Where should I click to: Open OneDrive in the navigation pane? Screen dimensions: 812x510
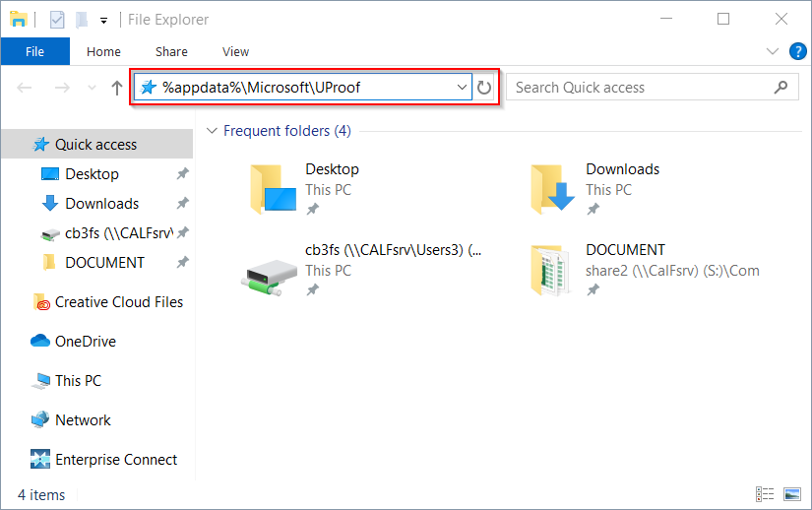(86, 342)
